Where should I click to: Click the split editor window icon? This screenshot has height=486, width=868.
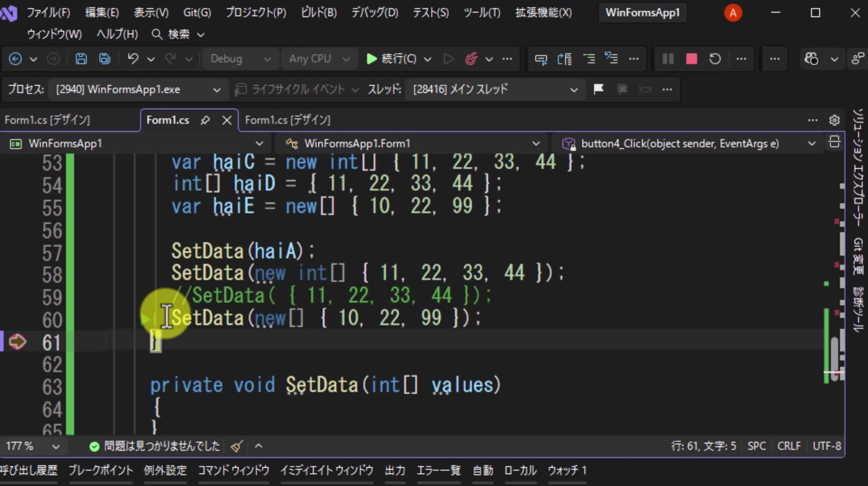(834, 143)
